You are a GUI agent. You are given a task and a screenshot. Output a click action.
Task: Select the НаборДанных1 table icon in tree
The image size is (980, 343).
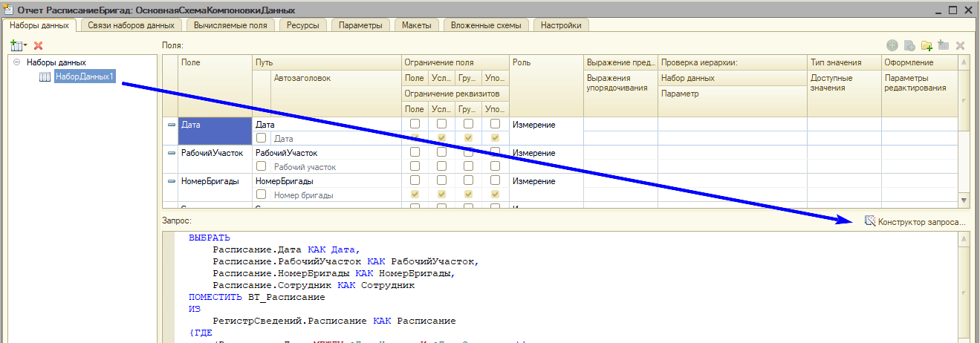coord(45,77)
